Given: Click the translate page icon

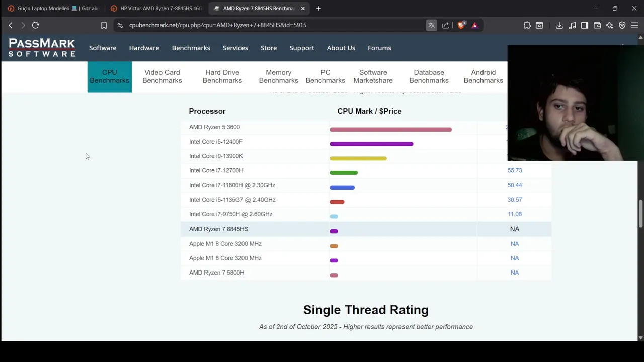Looking at the screenshot, I should (431, 25).
